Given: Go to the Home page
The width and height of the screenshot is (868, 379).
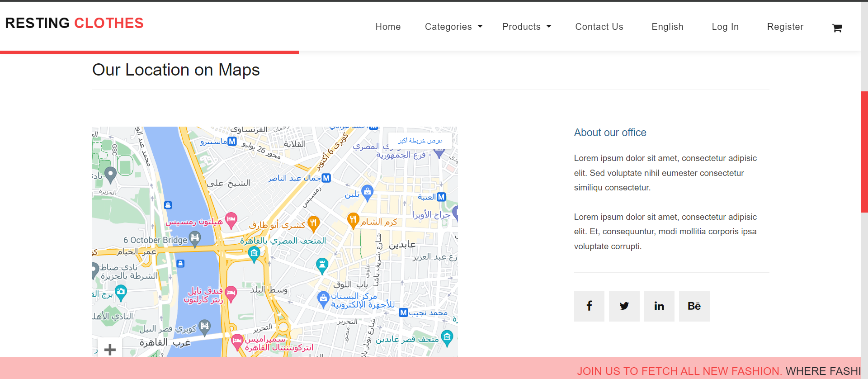Looking at the screenshot, I should (x=388, y=27).
